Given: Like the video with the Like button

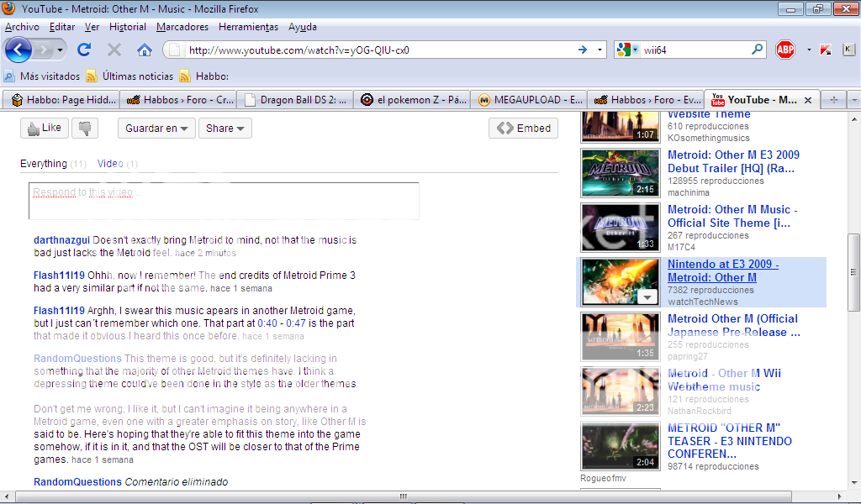Looking at the screenshot, I should tap(44, 128).
